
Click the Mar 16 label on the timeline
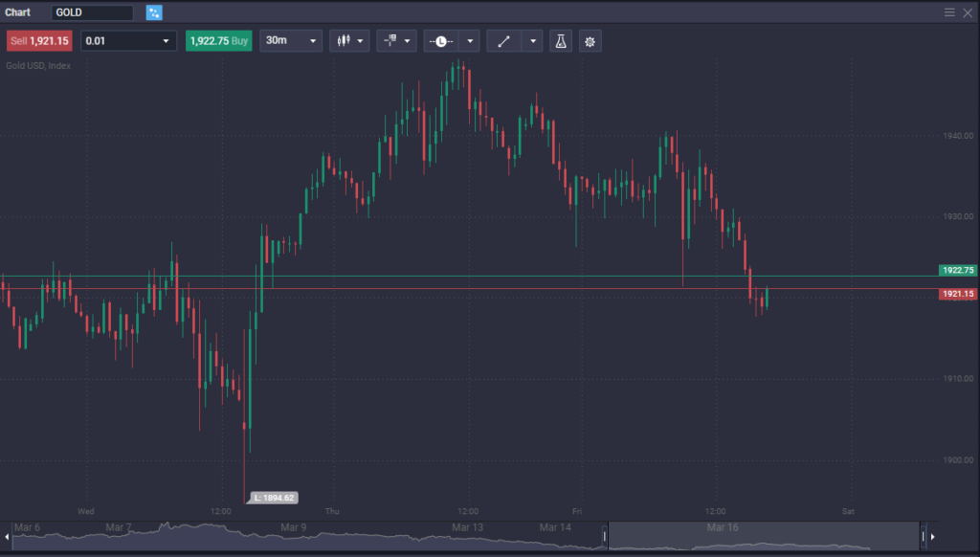click(x=723, y=525)
